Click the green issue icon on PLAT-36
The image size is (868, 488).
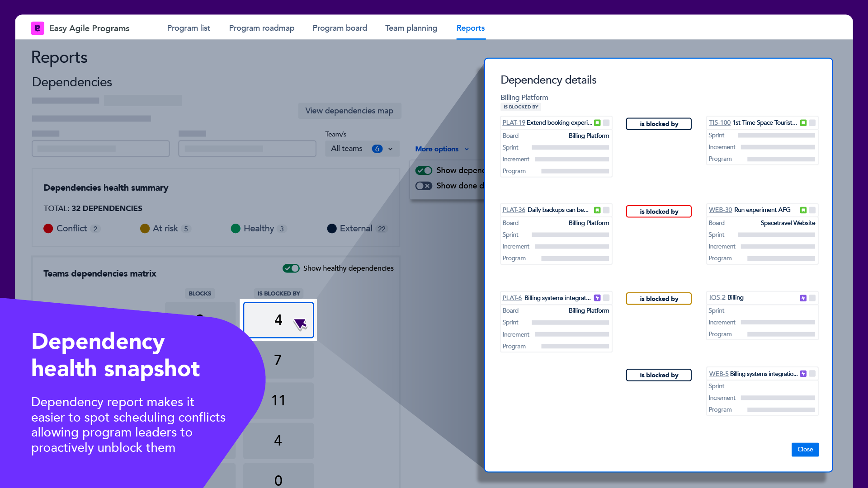point(597,210)
